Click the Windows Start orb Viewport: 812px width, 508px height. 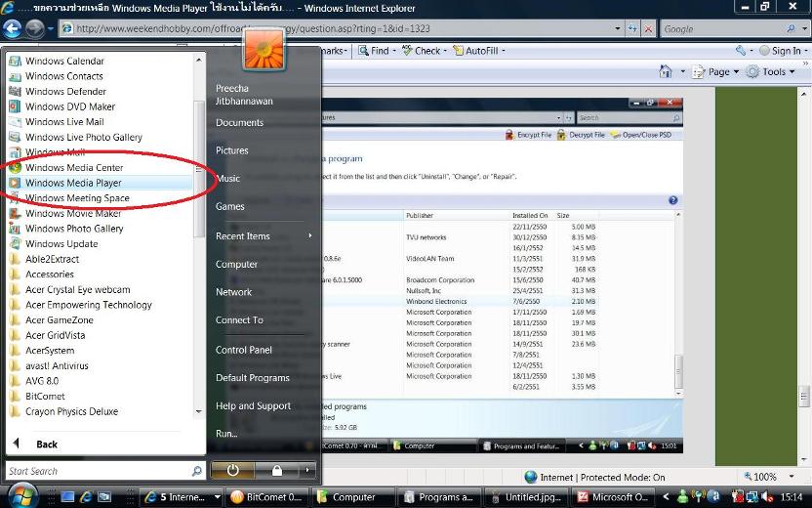click(21, 495)
